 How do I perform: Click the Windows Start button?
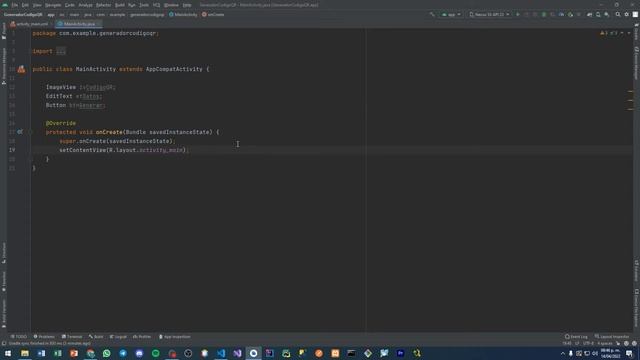click(8, 353)
